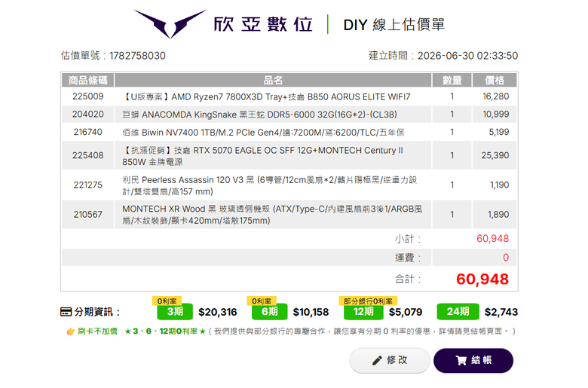Click the $20,316 installment amount
The width and height of the screenshot is (588, 388).
[x=218, y=312]
